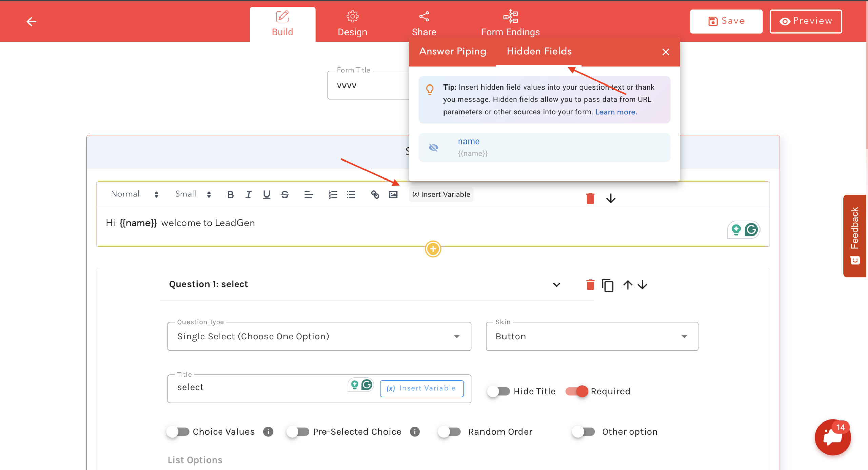This screenshot has width=868, height=470.
Task: Click the Bold formatting icon
Action: (x=230, y=194)
